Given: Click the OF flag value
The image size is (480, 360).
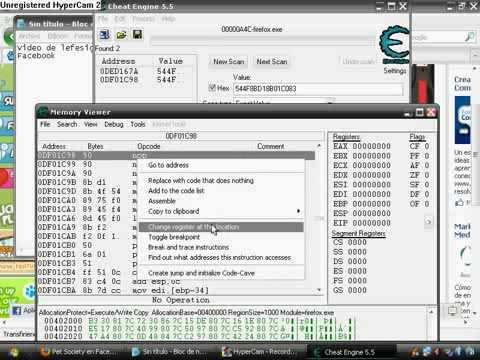Looking at the screenshot, I should [x=427, y=204].
